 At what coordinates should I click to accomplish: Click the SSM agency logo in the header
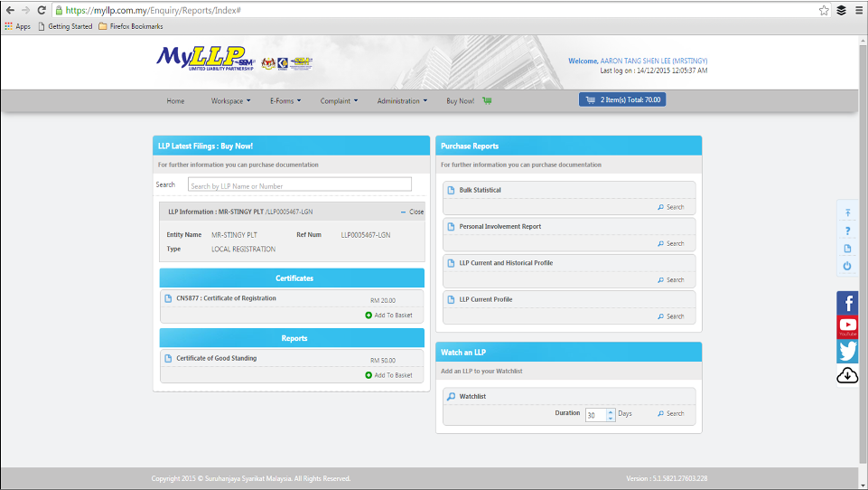pyautogui.click(x=302, y=63)
